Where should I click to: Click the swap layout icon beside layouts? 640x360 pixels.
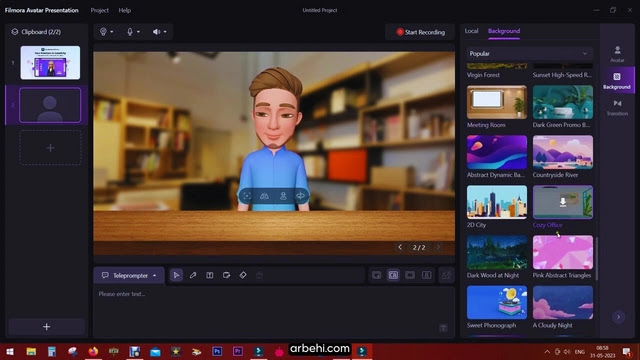coord(447,276)
